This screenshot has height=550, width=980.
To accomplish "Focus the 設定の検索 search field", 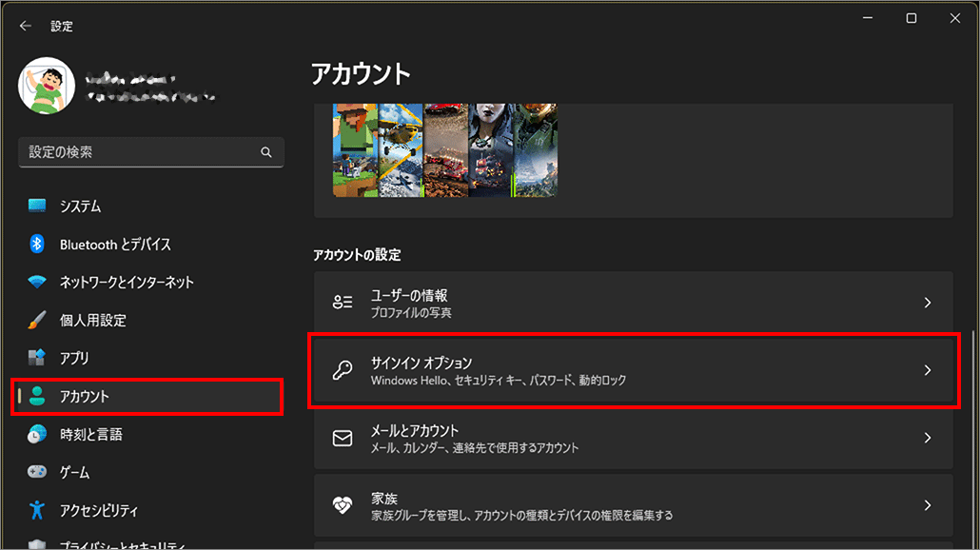I will (151, 152).
